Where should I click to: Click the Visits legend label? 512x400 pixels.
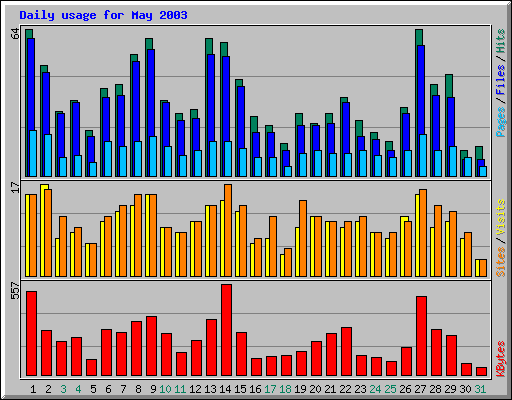click(500, 218)
